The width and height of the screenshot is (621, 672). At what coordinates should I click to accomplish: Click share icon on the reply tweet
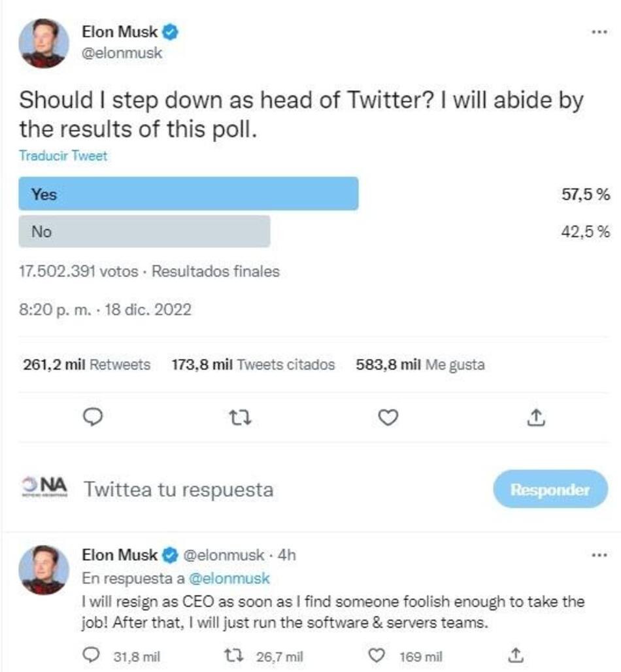pyautogui.click(x=515, y=654)
